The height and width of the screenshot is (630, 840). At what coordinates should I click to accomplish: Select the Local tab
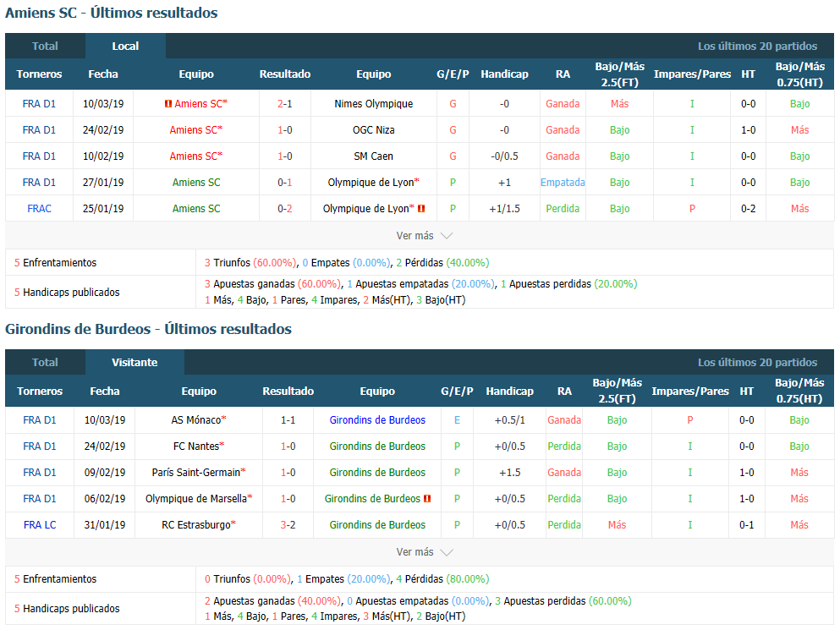coord(125,46)
